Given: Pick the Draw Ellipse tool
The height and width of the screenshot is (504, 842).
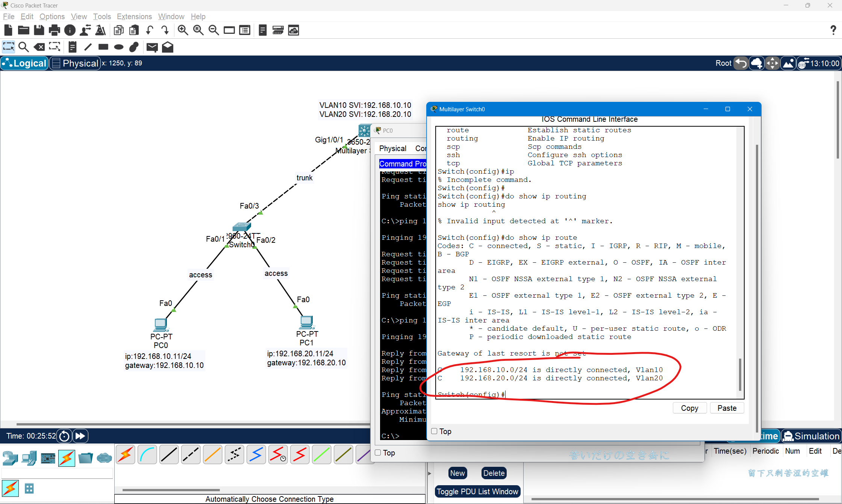Looking at the screenshot, I should tap(119, 47).
